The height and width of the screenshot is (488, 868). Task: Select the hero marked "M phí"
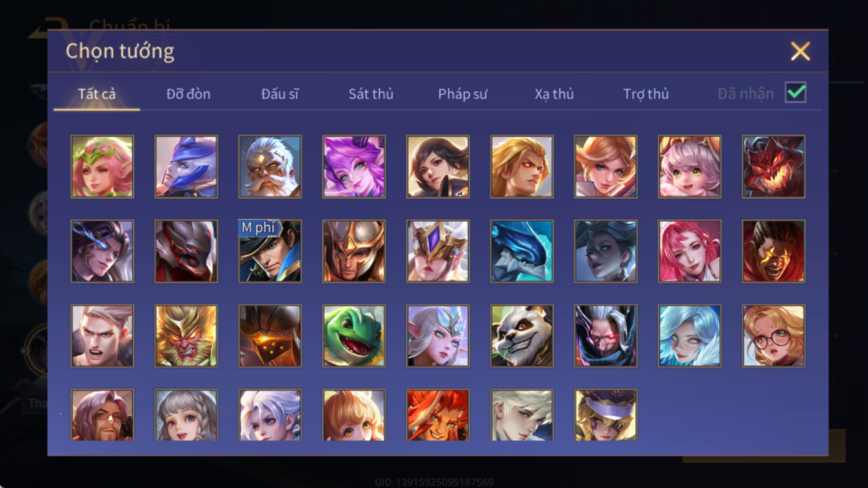coord(270,251)
